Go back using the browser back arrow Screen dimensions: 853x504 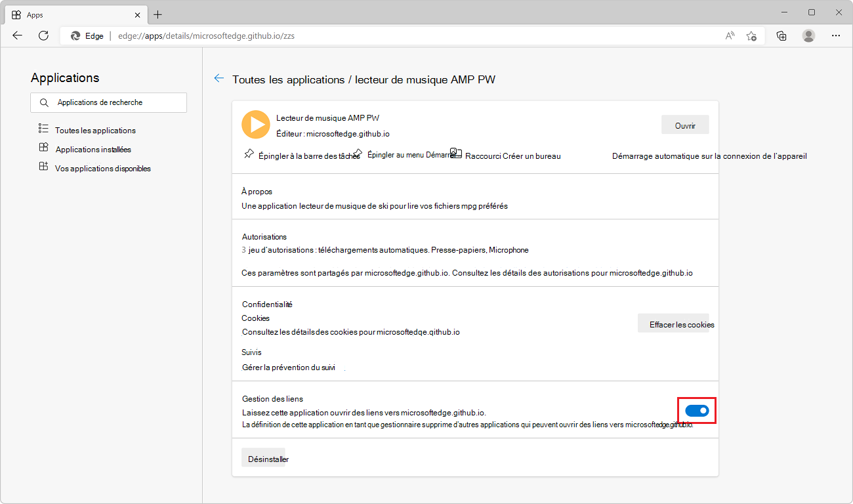(x=18, y=36)
